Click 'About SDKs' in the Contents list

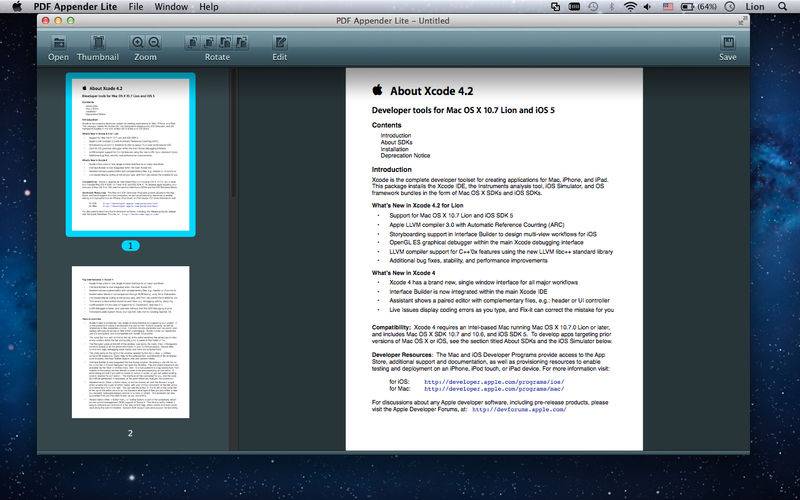[396, 142]
